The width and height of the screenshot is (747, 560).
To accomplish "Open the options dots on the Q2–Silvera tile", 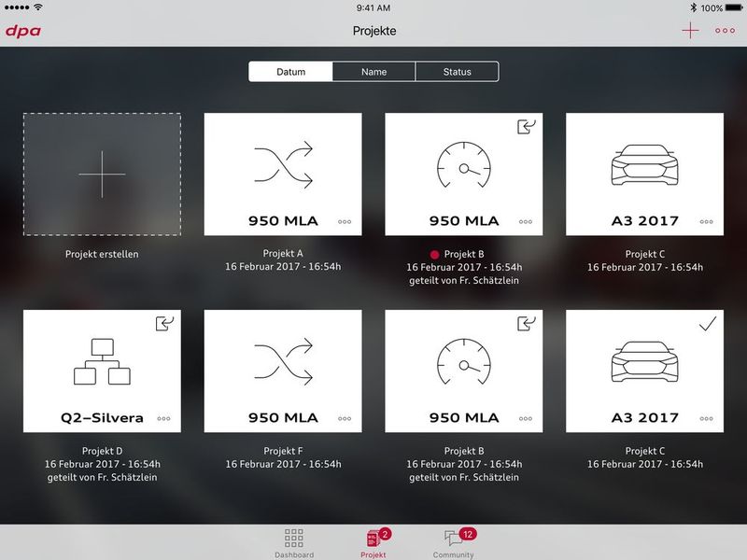I will pos(163,419).
